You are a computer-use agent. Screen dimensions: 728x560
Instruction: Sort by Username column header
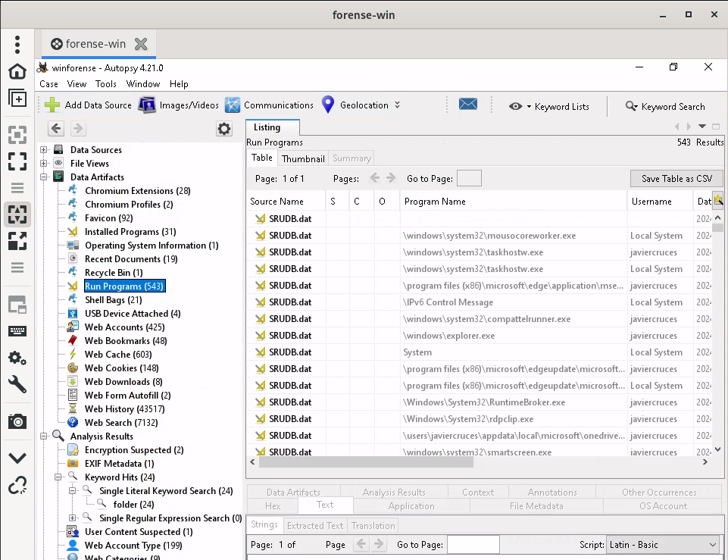pyautogui.click(x=660, y=202)
